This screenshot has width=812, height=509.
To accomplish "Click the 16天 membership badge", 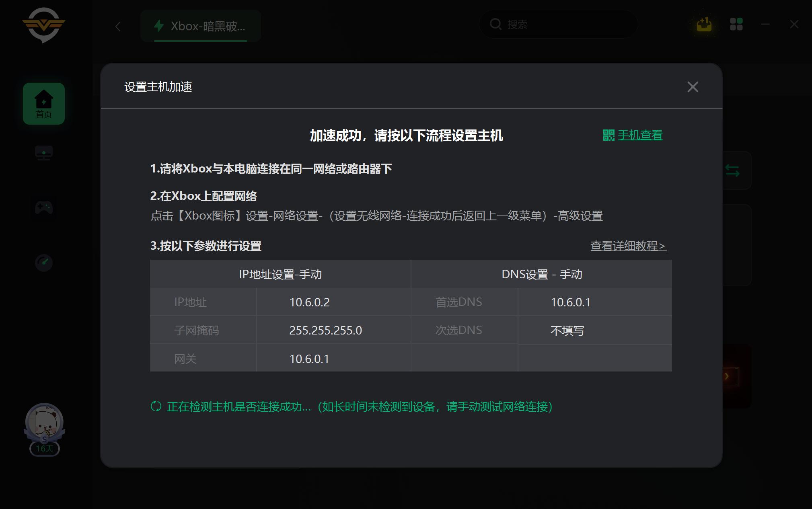I will tap(44, 449).
